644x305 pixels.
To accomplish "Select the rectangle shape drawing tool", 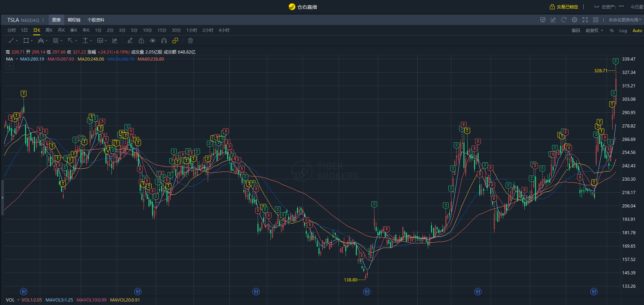I will 26,41.
